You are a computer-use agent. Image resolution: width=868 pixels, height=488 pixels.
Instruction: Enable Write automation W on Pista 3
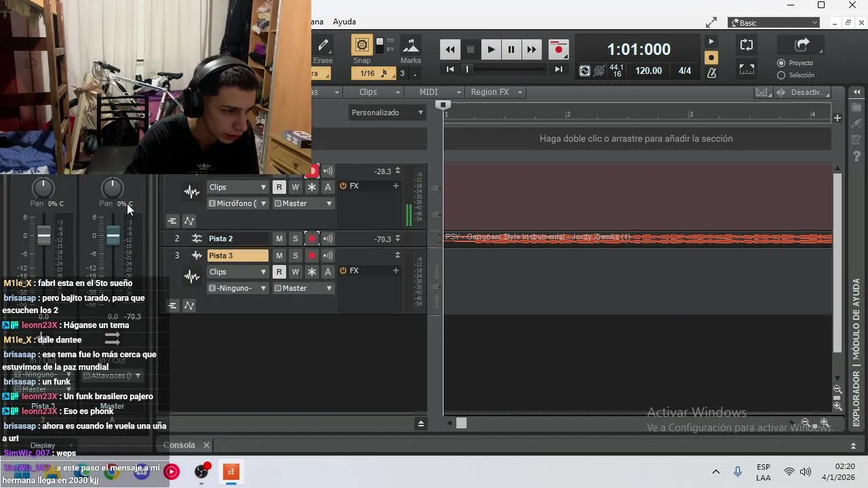pyautogui.click(x=295, y=272)
